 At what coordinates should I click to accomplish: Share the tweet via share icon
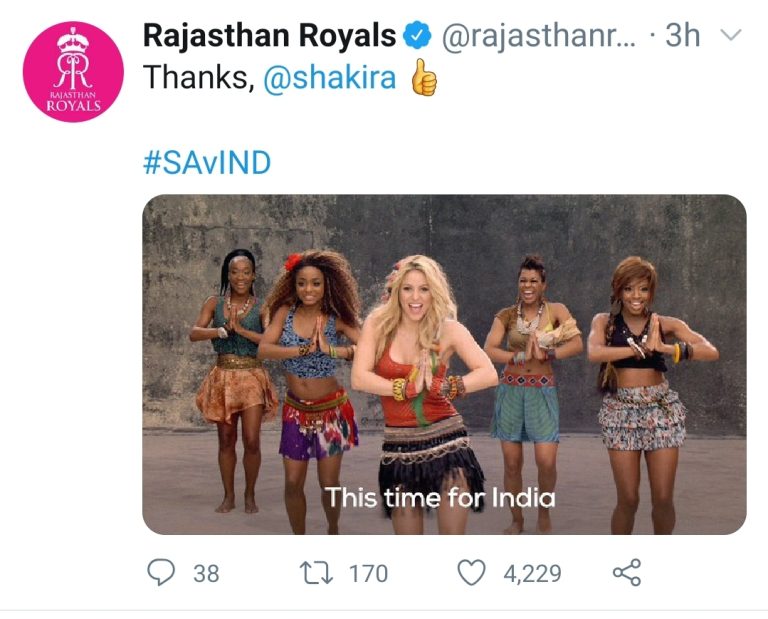pyautogui.click(x=626, y=572)
